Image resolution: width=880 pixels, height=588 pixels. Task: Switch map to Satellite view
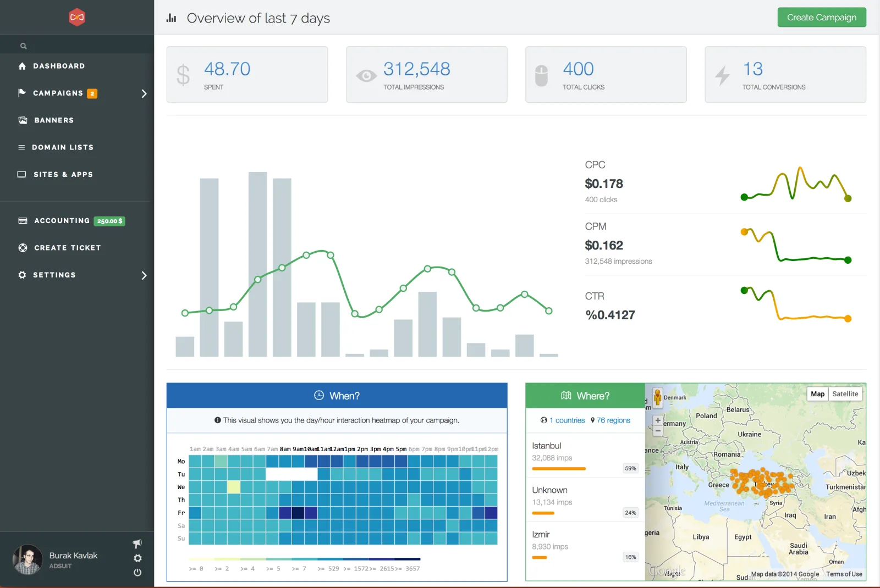[x=845, y=394]
